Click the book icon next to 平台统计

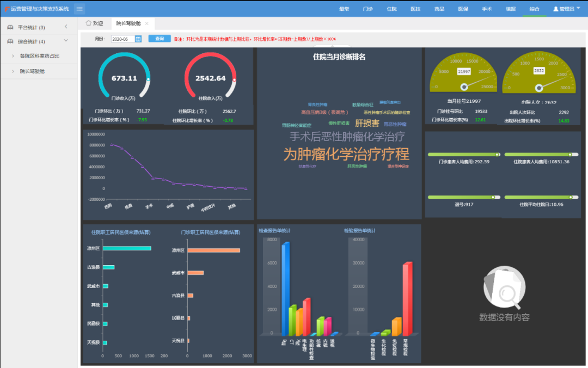point(10,27)
